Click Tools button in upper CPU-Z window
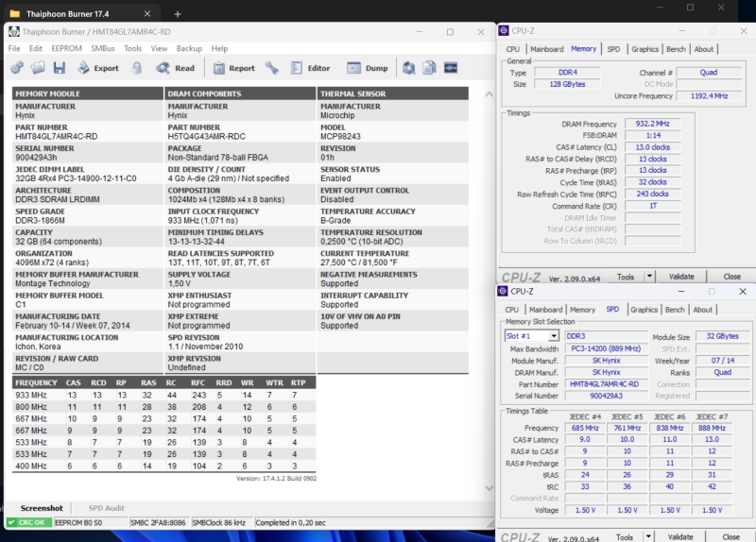 click(x=626, y=277)
